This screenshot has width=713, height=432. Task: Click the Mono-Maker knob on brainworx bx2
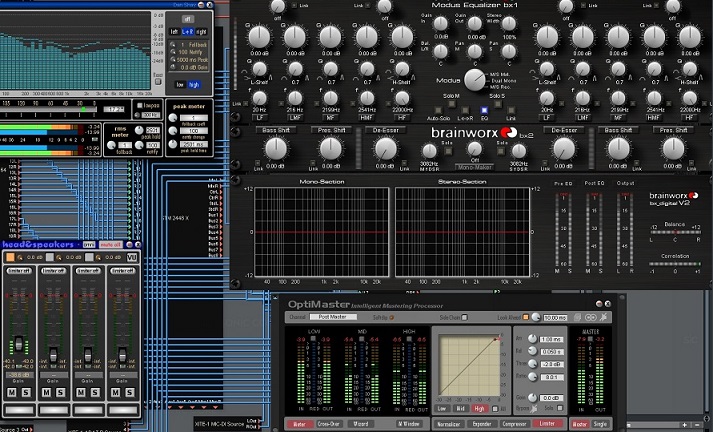pos(474,148)
